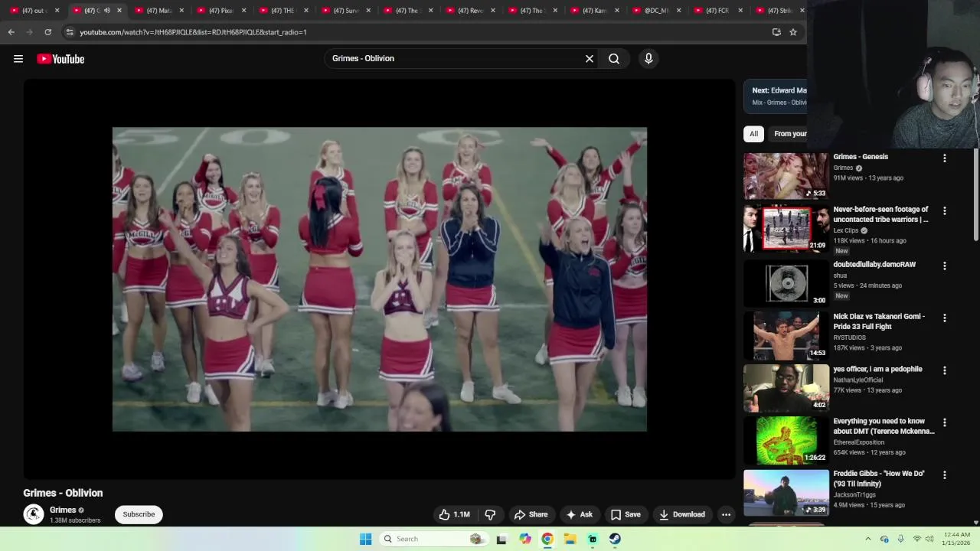Open options menu for doubtedlullaby.demoRAW

(x=944, y=266)
